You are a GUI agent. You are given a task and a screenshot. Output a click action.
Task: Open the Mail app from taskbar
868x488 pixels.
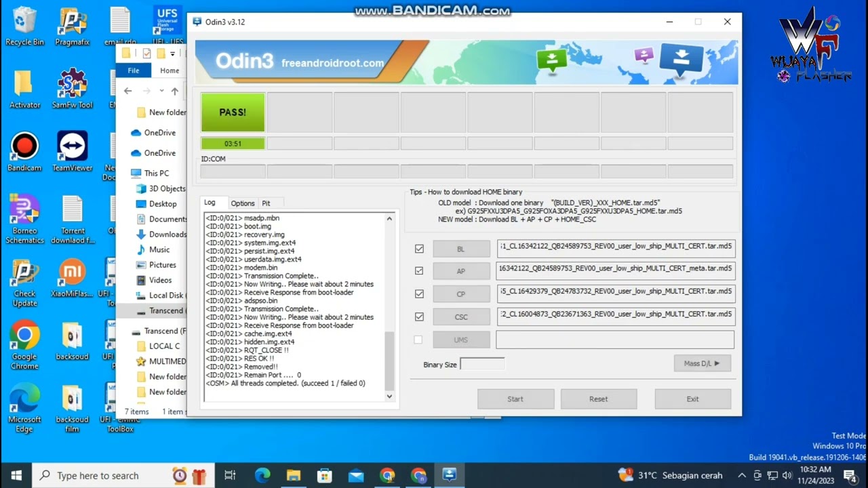356,475
